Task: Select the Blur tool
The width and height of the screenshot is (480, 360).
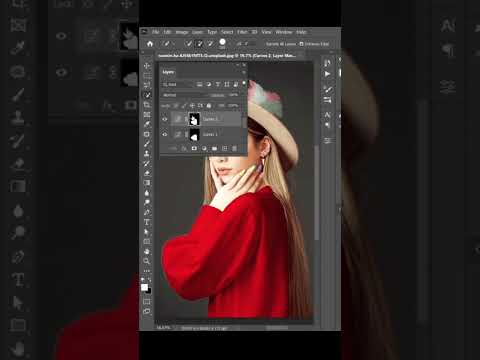Action: point(147,193)
